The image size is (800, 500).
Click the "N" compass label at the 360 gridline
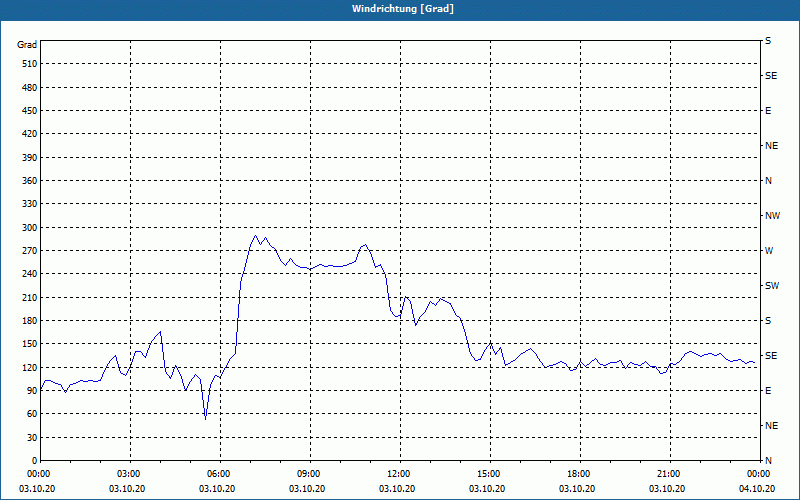pyautogui.click(x=768, y=181)
